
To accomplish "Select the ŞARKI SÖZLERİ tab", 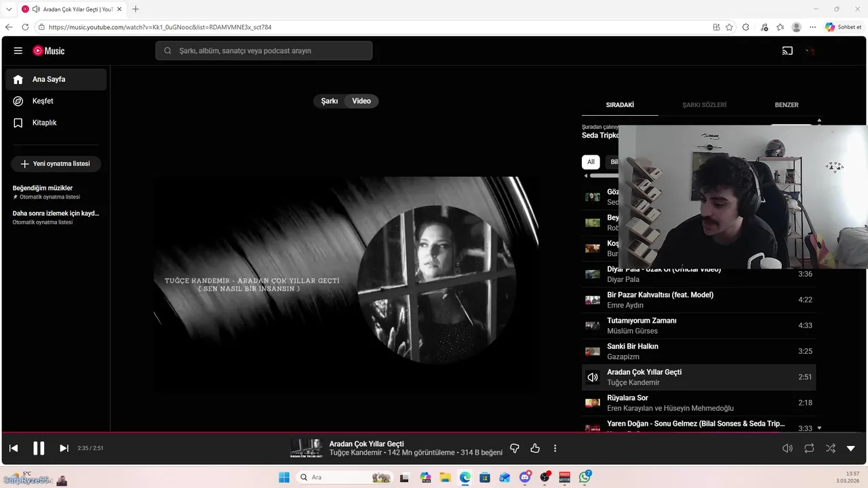I will pos(704,105).
